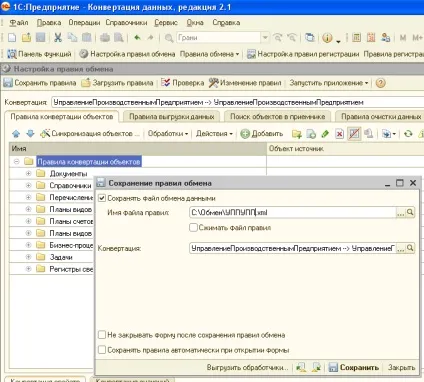Toggle the Сохранять файл обмена данными checkbox
The image size is (424, 382).
(x=102, y=198)
